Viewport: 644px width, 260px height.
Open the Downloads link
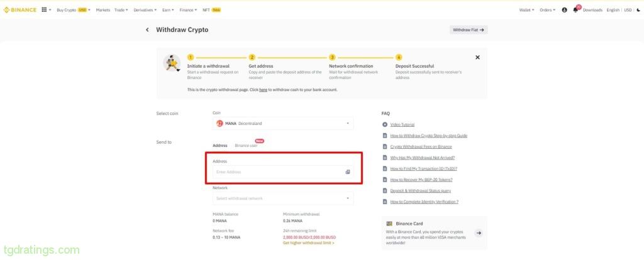point(592,10)
